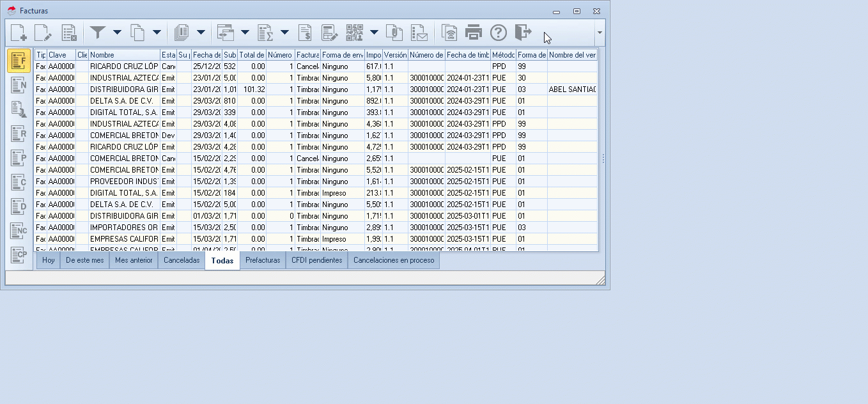868x404 pixels.
Task: Expand the QR code dropdown arrow
Action: [374, 33]
